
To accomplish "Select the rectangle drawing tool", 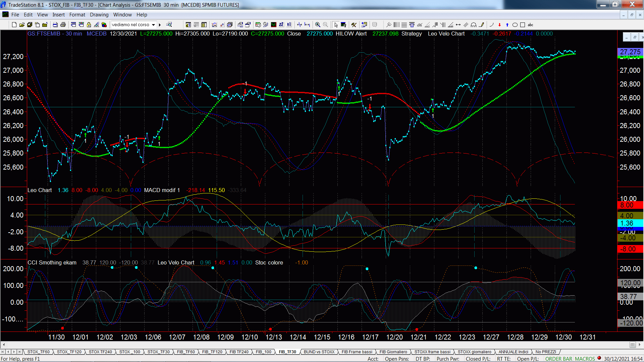I will pyautogui.click(x=523, y=24).
